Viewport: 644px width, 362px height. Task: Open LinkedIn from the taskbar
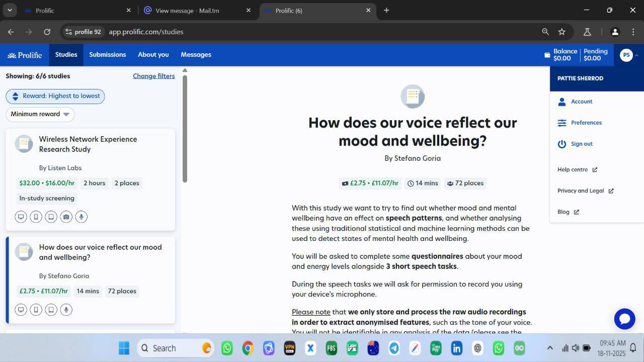457,348
